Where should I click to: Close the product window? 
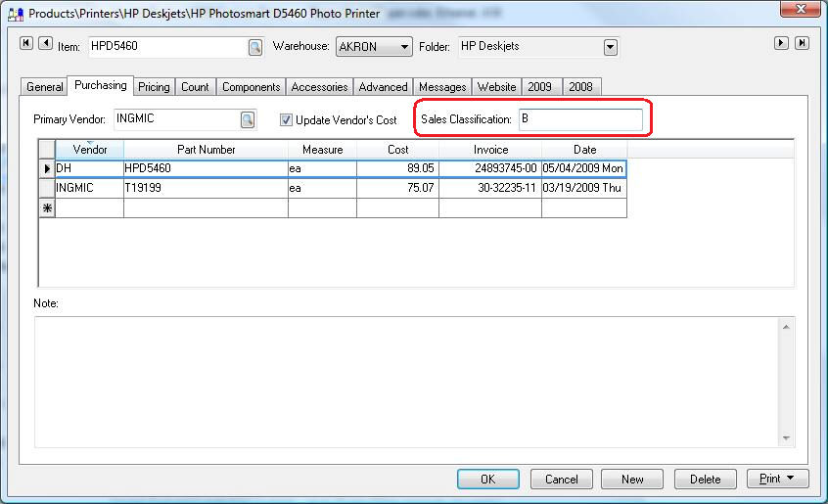click(800, 9)
